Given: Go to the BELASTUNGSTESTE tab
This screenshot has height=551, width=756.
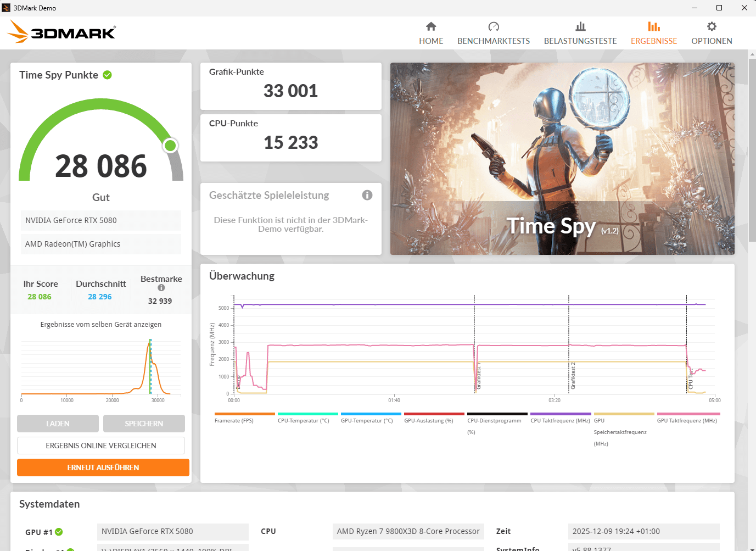Looking at the screenshot, I should click(x=580, y=34).
